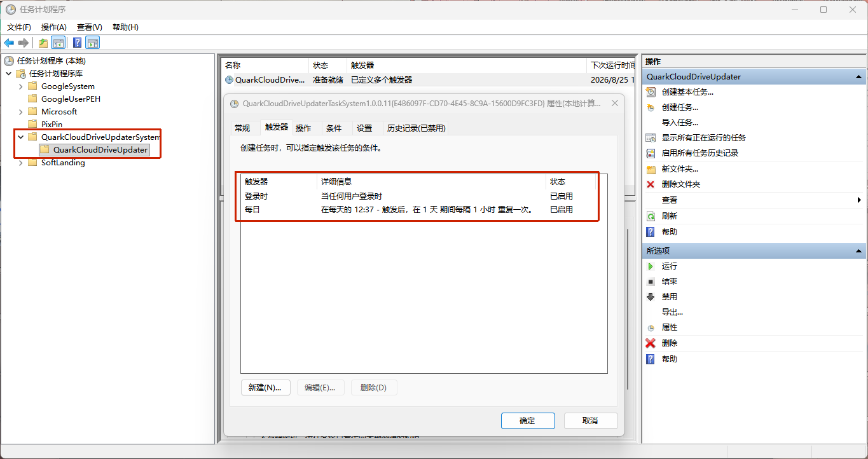Click the 帮助 icon under 所选项 section
The image size is (868, 459).
tap(651, 359)
